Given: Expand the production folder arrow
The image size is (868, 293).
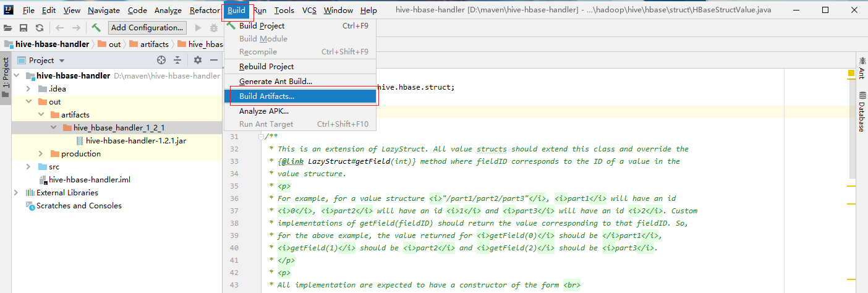Looking at the screenshot, I should 41,154.
